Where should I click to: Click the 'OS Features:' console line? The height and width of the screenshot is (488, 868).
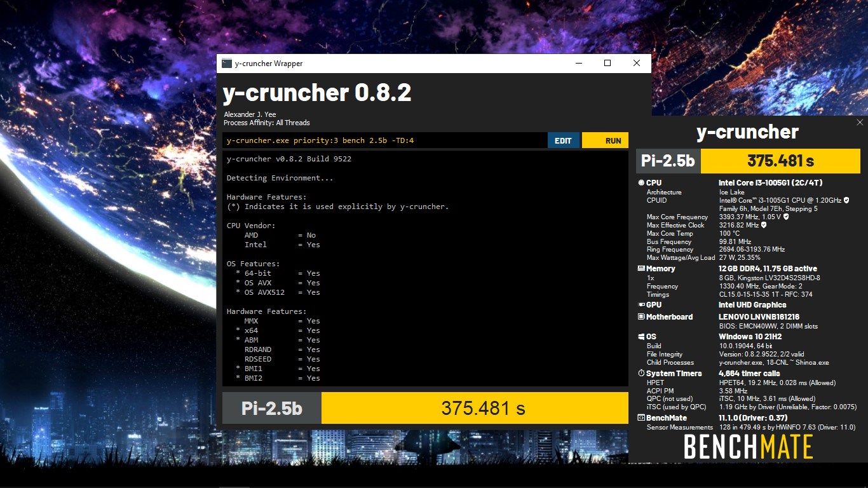[254, 264]
